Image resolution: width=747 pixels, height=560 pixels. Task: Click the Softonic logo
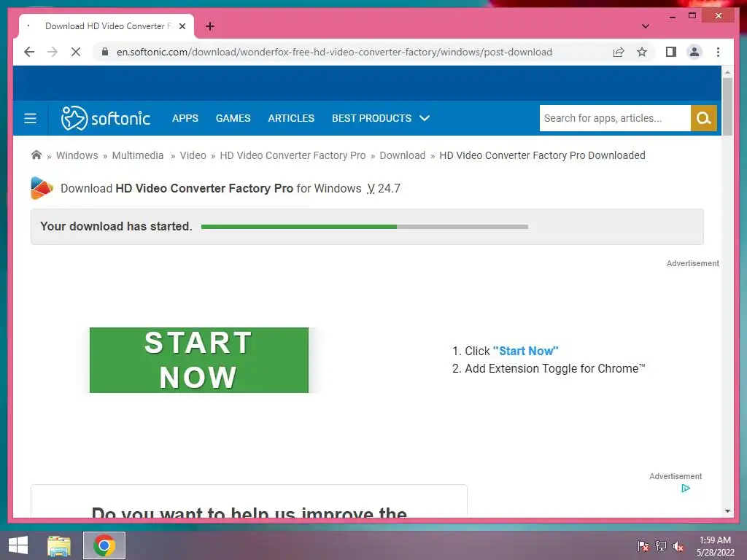click(x=106, y=118)
